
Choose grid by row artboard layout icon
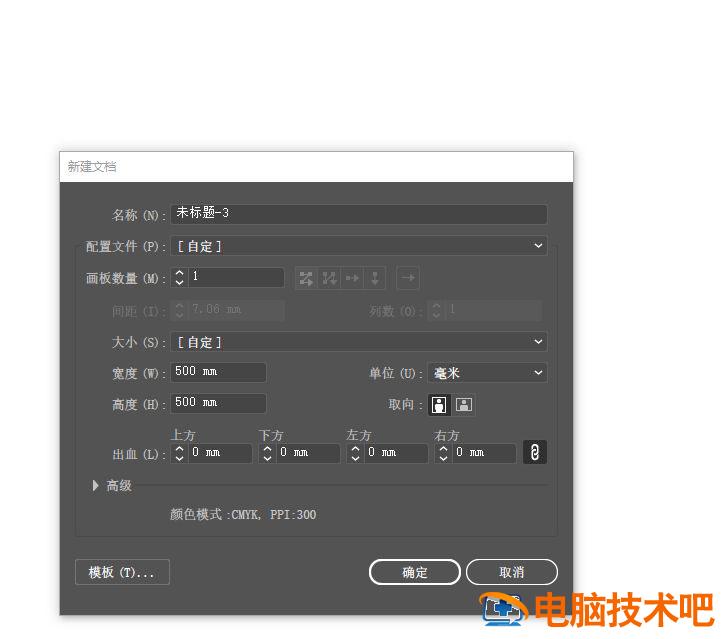pyautogui.click(x=306, y=278)
